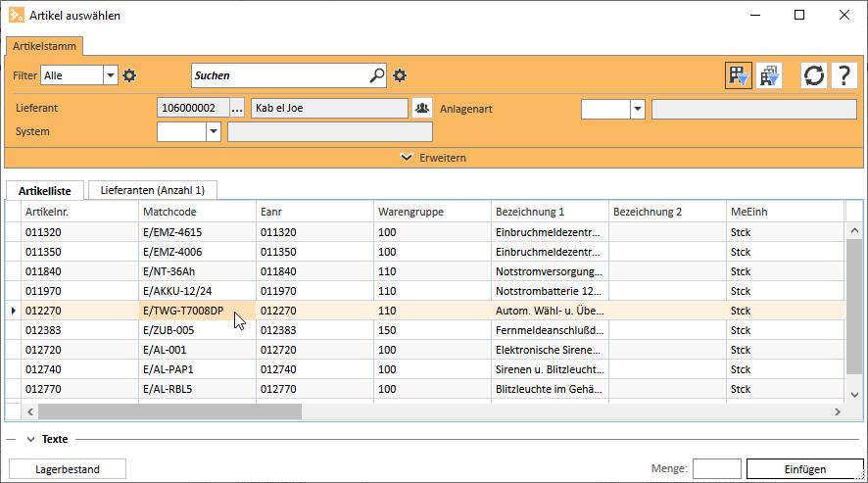This screenshot has height=483, width=868.
Task: Click the Lagerbestand button
Action: click(68, 469)
